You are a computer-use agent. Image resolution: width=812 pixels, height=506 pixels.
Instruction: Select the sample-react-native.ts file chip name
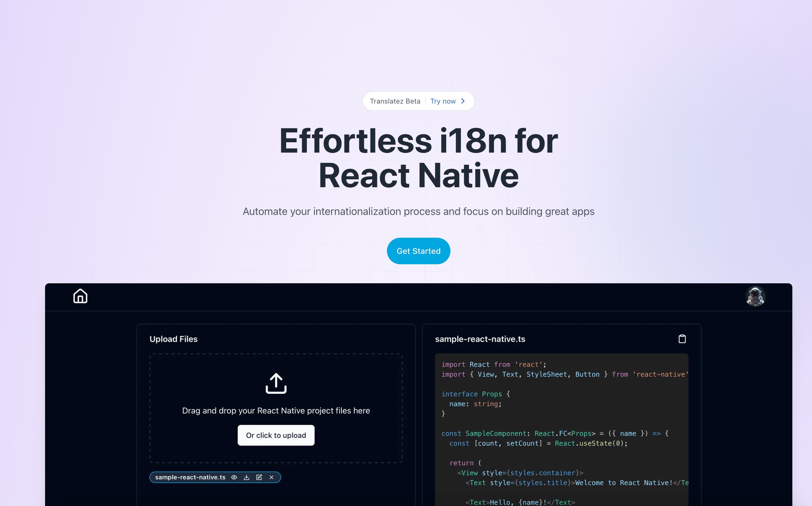[x=190, y=477]
